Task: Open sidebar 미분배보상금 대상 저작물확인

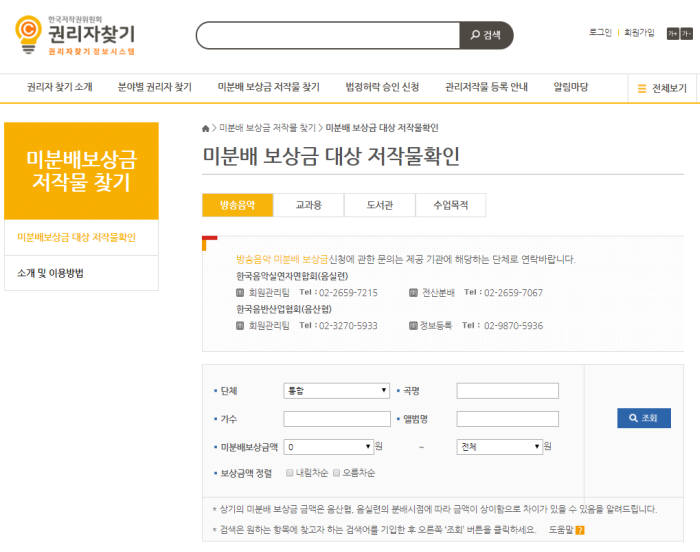Action: [76, 237]
